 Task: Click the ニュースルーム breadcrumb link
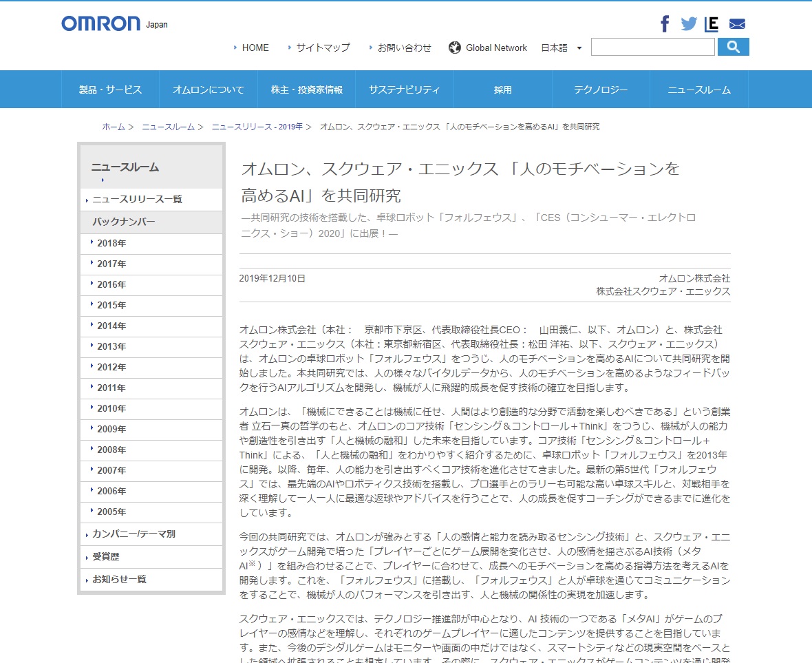169,127
